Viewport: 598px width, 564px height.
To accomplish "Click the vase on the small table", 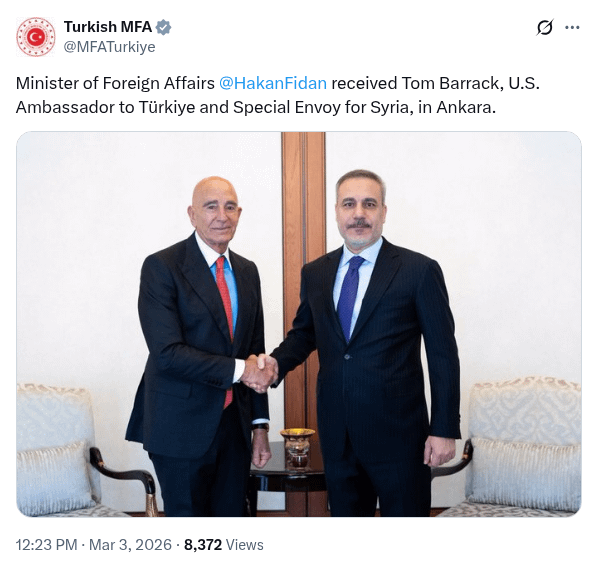I will [x=297, y=448].
